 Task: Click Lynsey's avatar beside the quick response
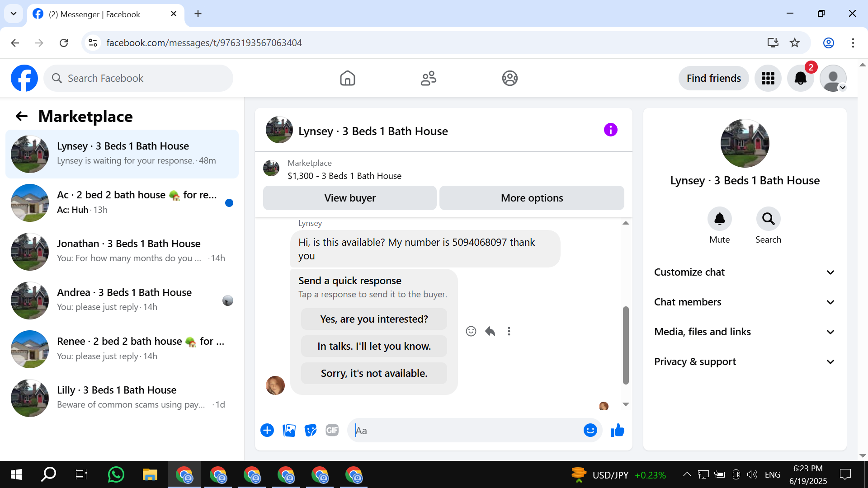[275, 385]
